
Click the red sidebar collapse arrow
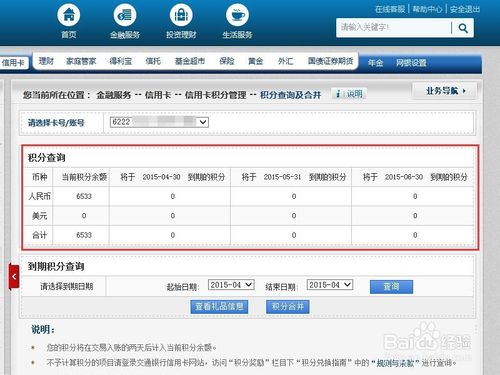coord(14,276)
